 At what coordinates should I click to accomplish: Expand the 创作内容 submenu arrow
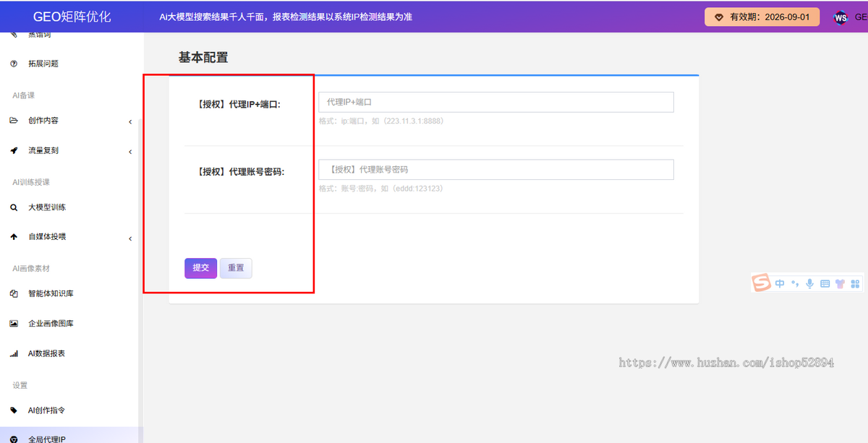point(130,121)
